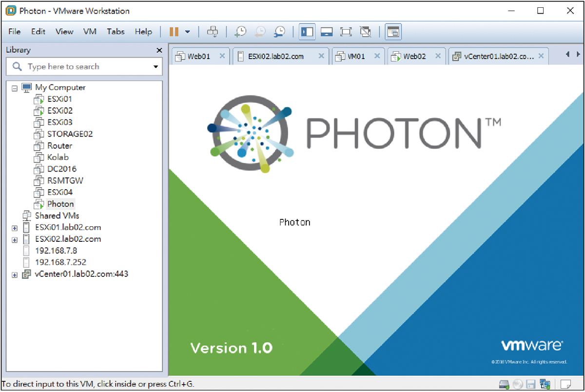Click the Unity mode toolbar icon
The height and width of the screenshot is (392, 585).
[x=366, y=32]
